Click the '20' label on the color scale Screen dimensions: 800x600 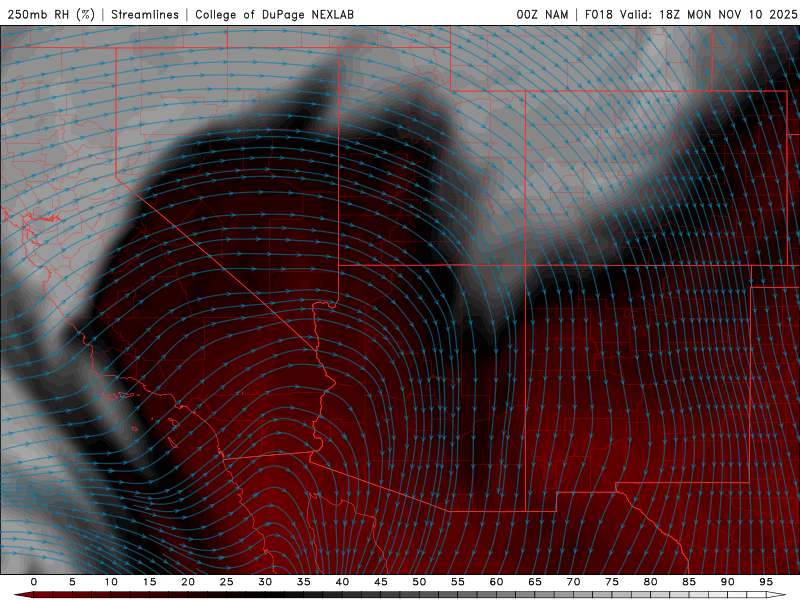[188, 582]
